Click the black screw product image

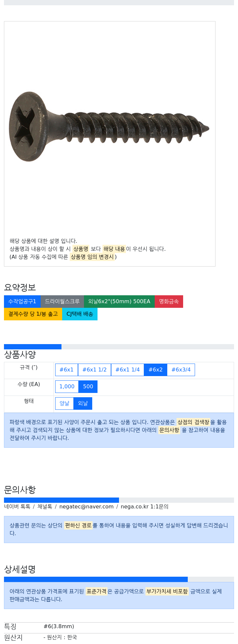coord(109,126)
